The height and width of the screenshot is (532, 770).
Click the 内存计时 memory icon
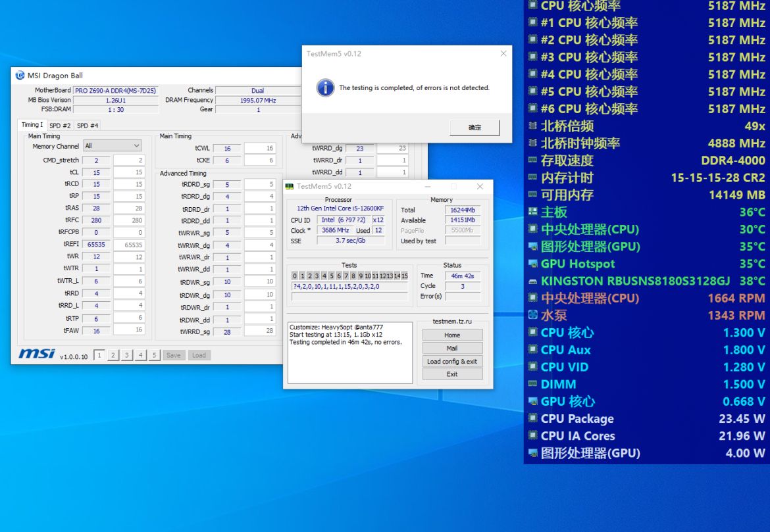[x=532, y=177]
